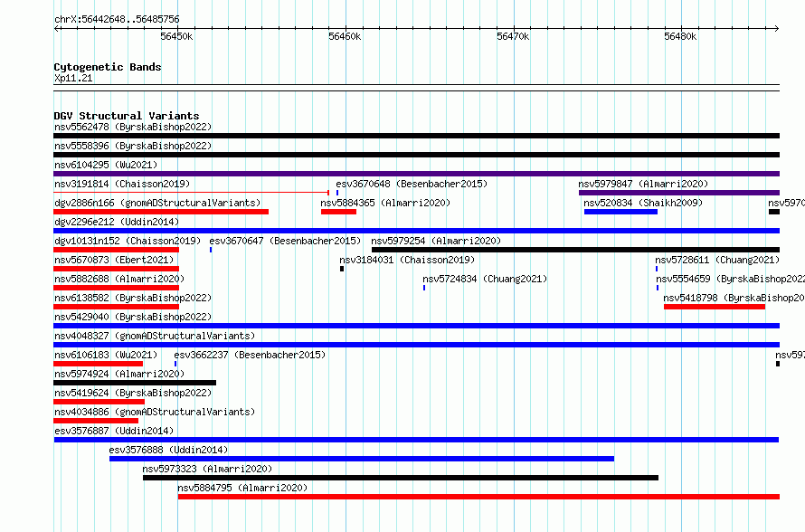Click the red bar under nsv5884365
Image resolution: width=805 pixels, height=532 pixels.
point(339,212)
